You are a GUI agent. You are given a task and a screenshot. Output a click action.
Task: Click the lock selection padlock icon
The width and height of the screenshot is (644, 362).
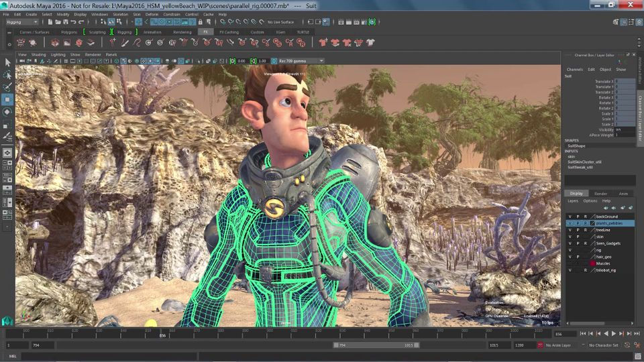(x=201, y=21)
